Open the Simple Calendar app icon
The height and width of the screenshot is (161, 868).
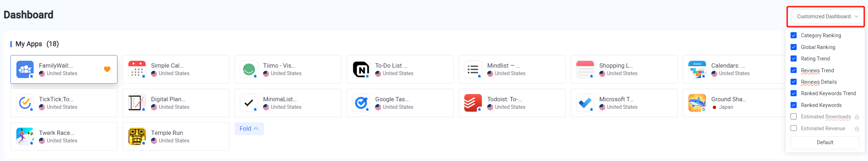click(x=137, y=69)
